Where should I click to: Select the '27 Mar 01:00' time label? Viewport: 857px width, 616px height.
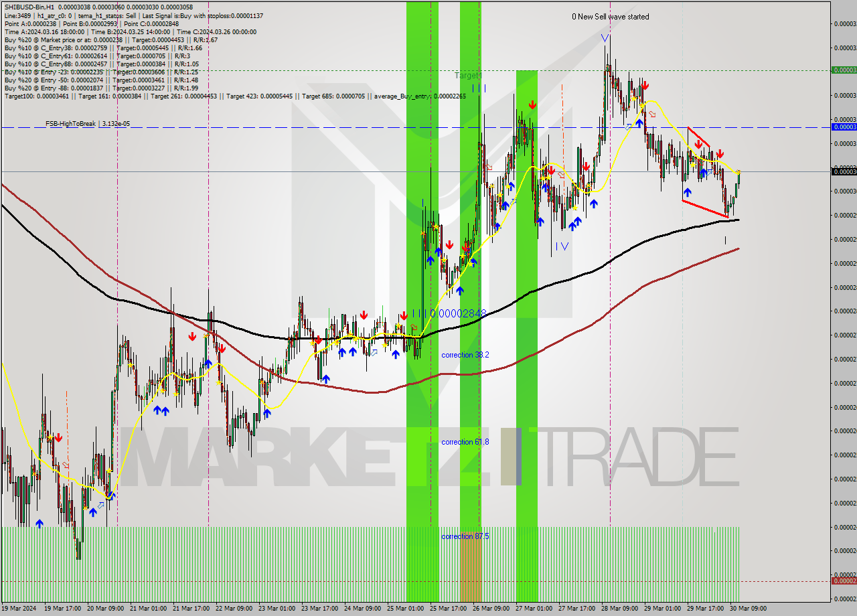point(534,609)
